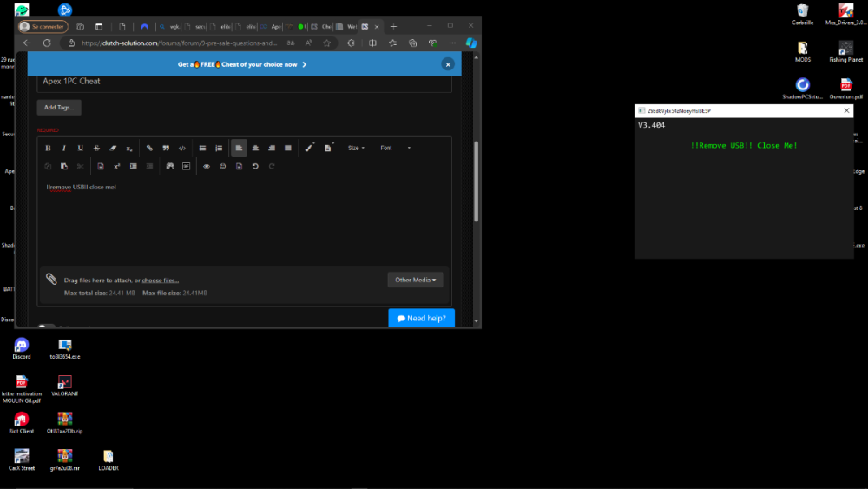The height and width of the screenshot is (489, 868).
Task: Toggle italic text formatting
Action: pyautogui.click(x=64, y=149)
